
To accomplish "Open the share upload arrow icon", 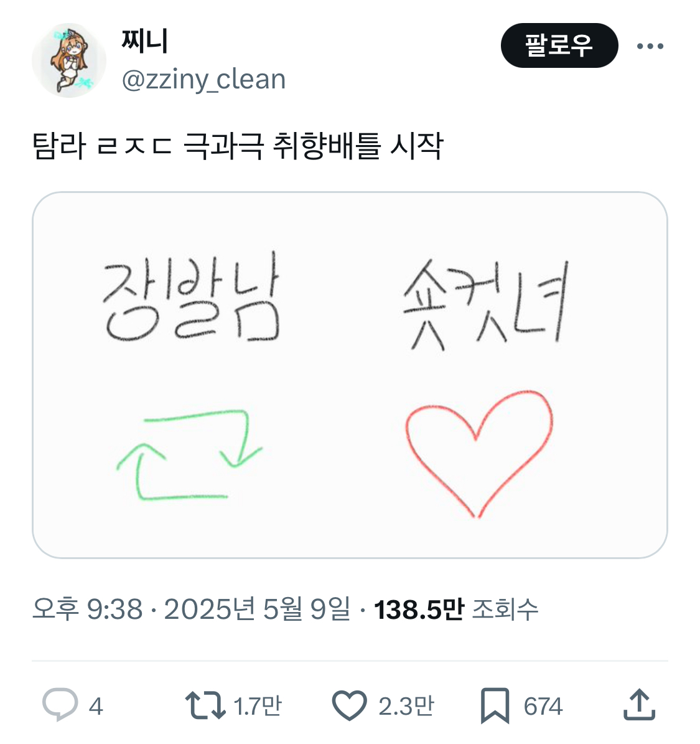I will coord(639,705).
